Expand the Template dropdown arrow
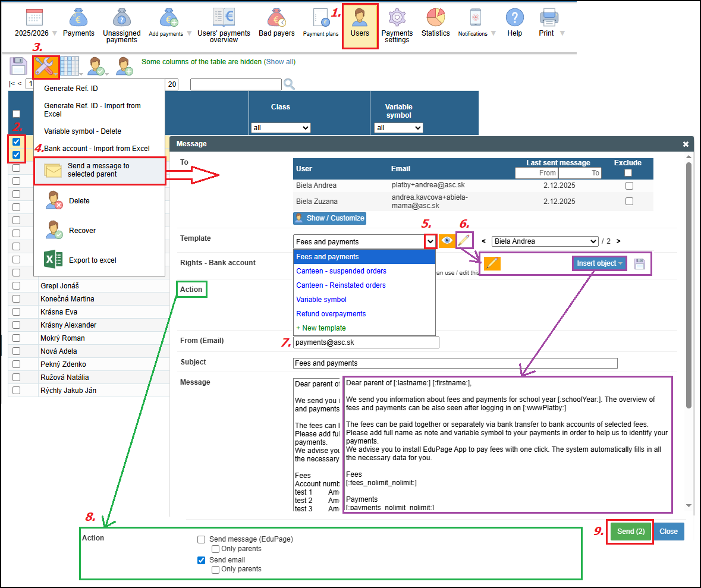The image size is (701, 588). pos(429,241)
